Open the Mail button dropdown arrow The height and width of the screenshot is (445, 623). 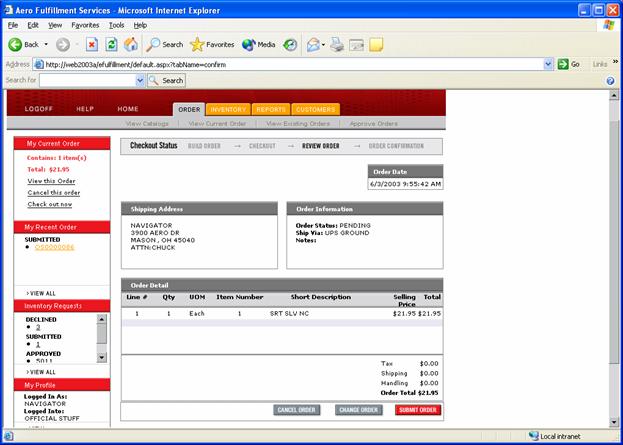point(323,44)
